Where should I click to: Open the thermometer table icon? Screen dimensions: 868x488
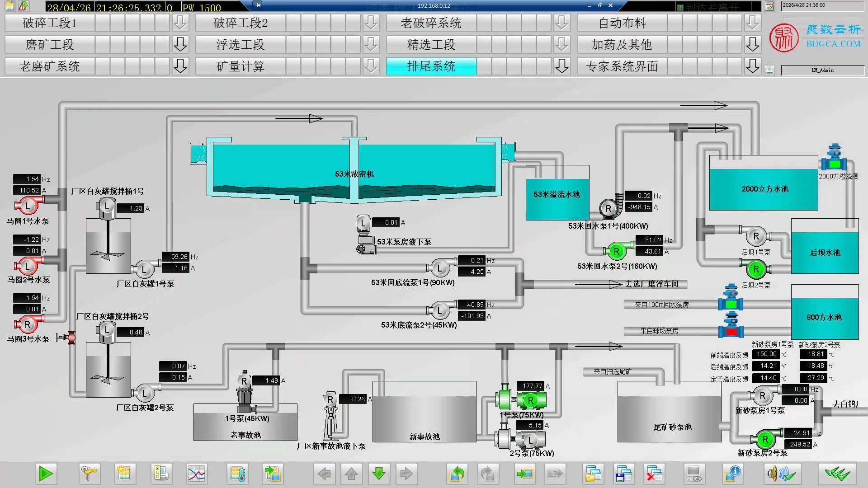[238, 474]
